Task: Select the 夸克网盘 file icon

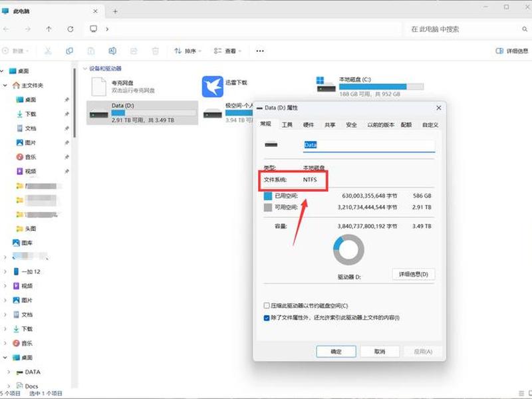Action: [98, 86]
